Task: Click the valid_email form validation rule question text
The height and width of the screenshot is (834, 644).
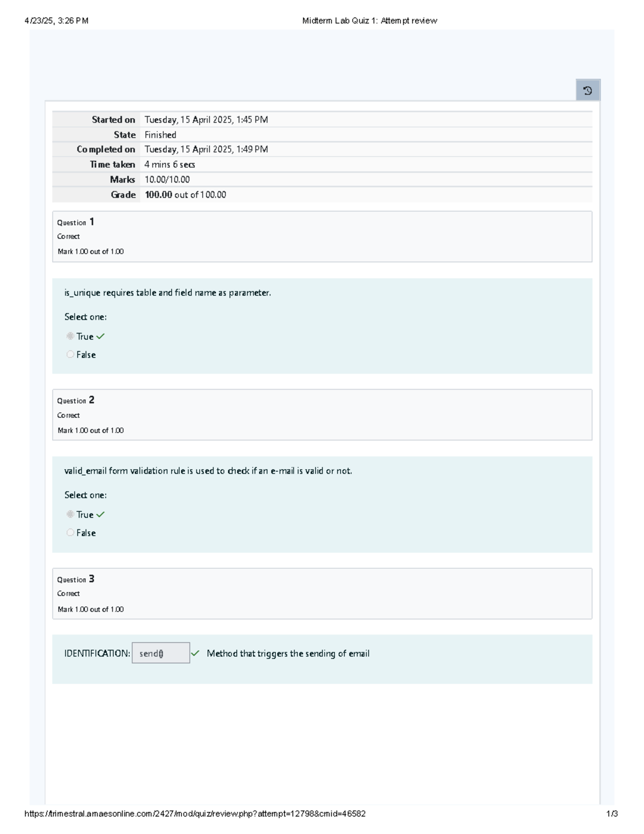Action: pos(208,471)
